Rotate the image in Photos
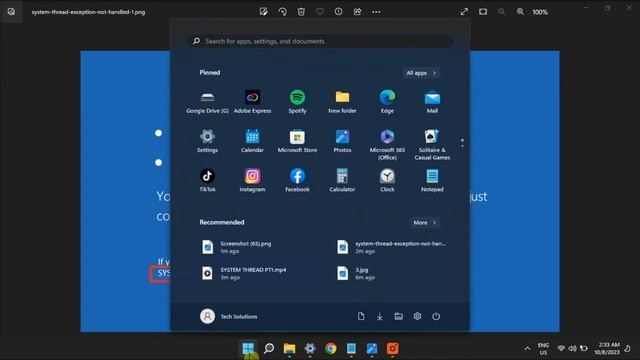The width and height of the screenshot is (640, 360). (282, 12)
